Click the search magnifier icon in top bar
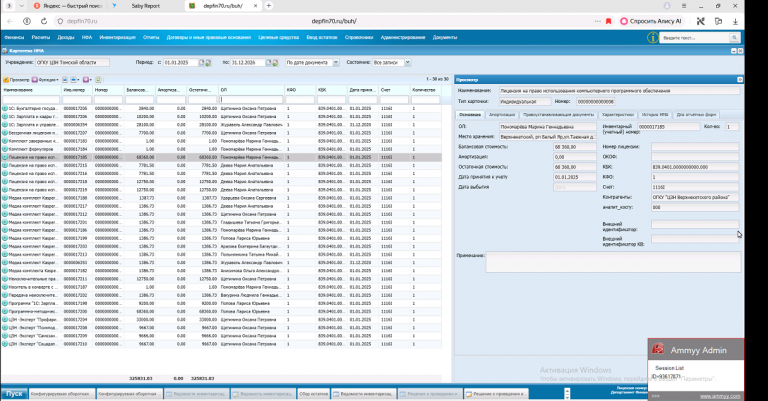Viewport: 768px width, 401px height. (734, 38)
